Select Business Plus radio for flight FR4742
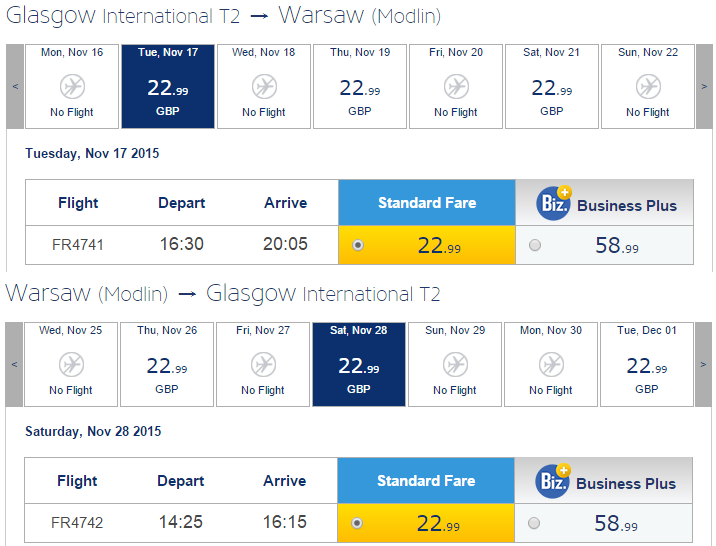The height and width of the screenshot is (546, 716). (x=534, y=523)
